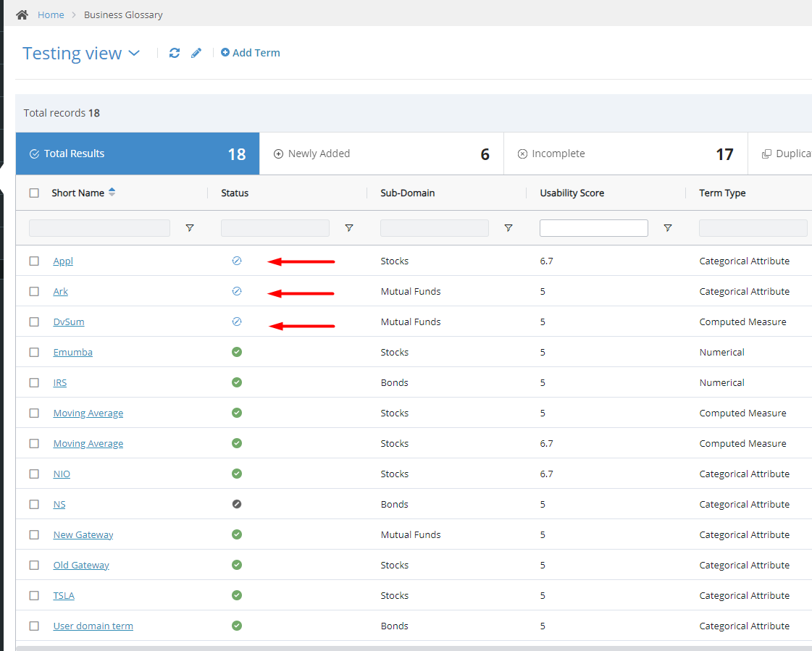The width and height of the screenshot is (812, 651).
Task: Check the Appl row checkbox
Action: pyautogui.click(x=34, y=261)
